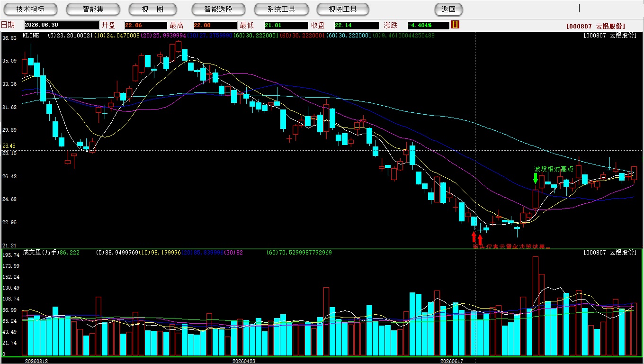
Task: Click the 开盘 value field 22.86
Action: (x=145, y=25)
